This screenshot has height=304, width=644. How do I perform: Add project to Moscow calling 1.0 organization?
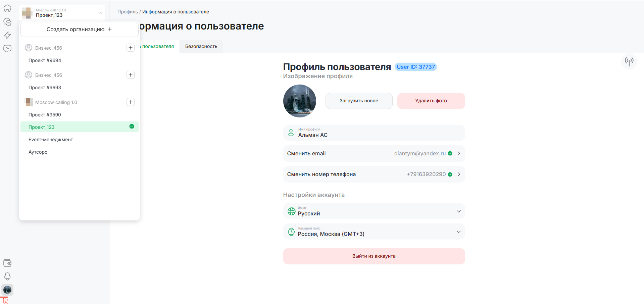pos(131,102)
